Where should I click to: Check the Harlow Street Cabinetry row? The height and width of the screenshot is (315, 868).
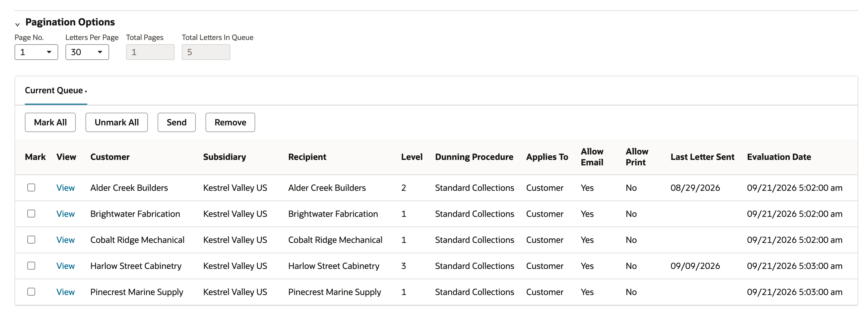31,265
